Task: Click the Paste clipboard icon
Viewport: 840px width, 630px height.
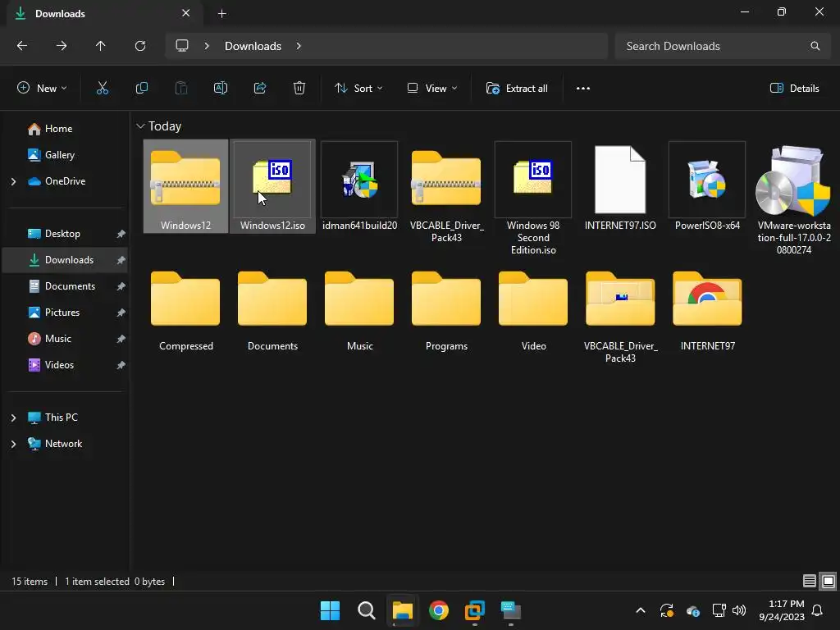Action: click(x=181, y=89)
